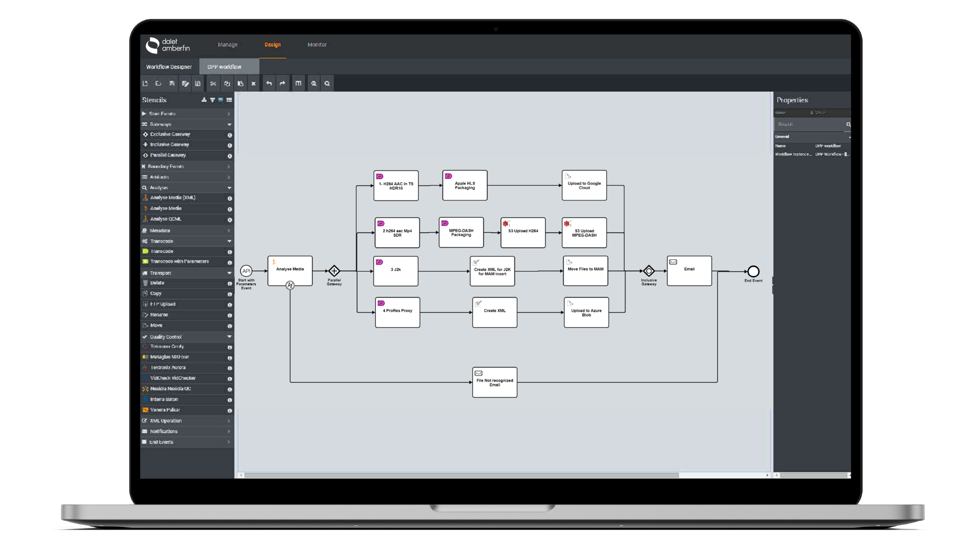Switch to the Workflow Designer tab

tap(169, 67)
